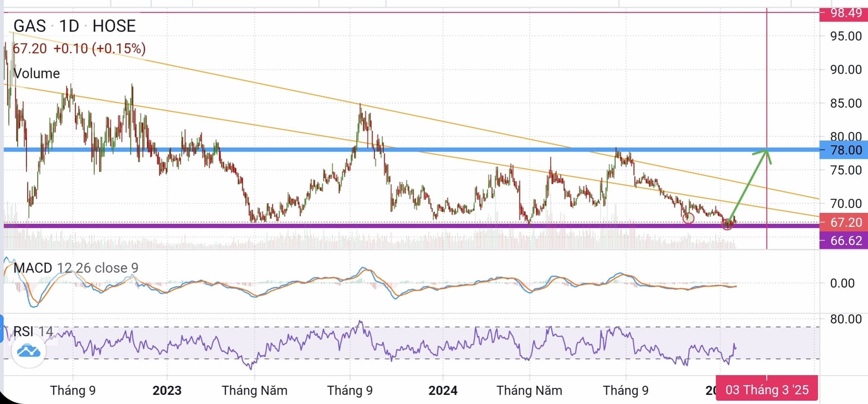The height and width of the screenshot is (404, 868).
Task: Select the RSI 14 indicator legend
Action: pyautogui.click(x=33, y=332)
